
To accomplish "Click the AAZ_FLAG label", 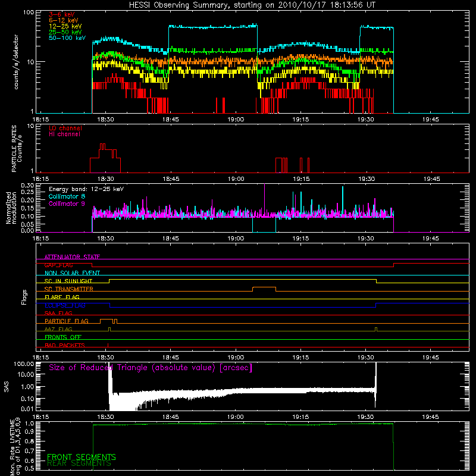I will point(58,329).
